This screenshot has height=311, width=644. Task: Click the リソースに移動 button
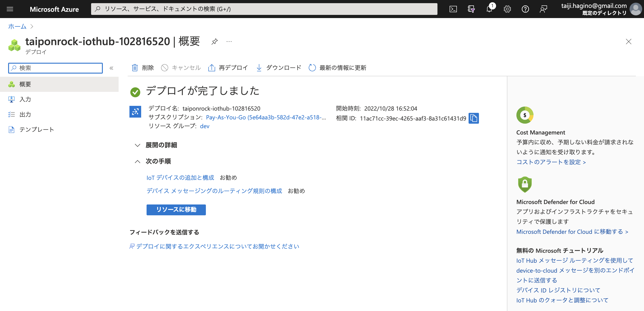point(176,210)
